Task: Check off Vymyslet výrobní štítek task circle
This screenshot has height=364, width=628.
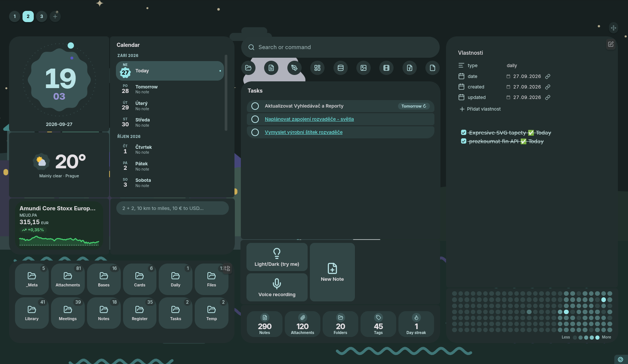Action: [255, 132]
